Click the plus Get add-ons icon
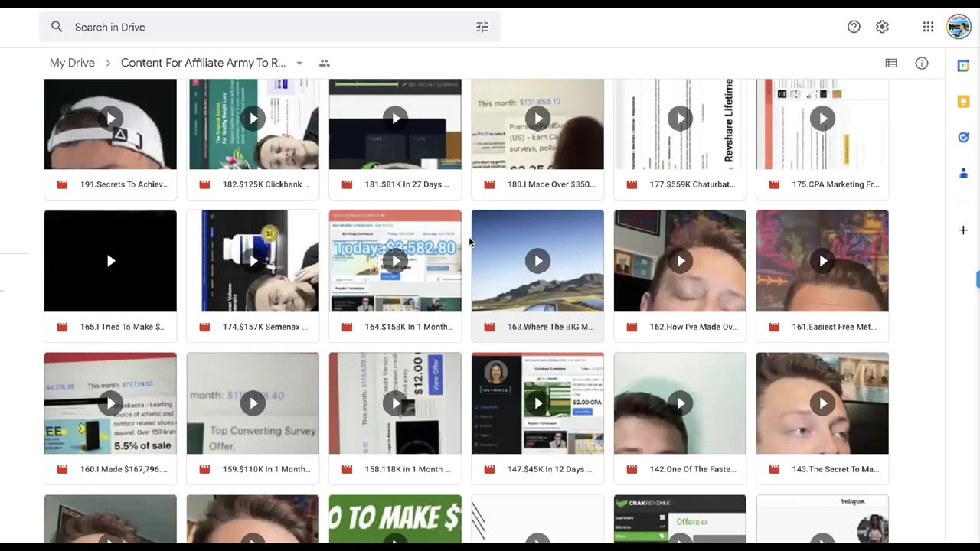This screenshot has width=980, height=551. tap(963, 230)
